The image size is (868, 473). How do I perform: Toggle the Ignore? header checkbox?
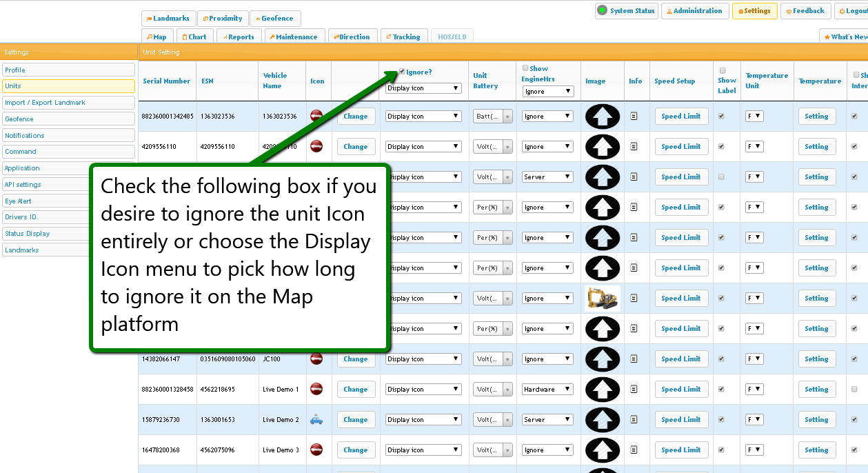point(402,71)
